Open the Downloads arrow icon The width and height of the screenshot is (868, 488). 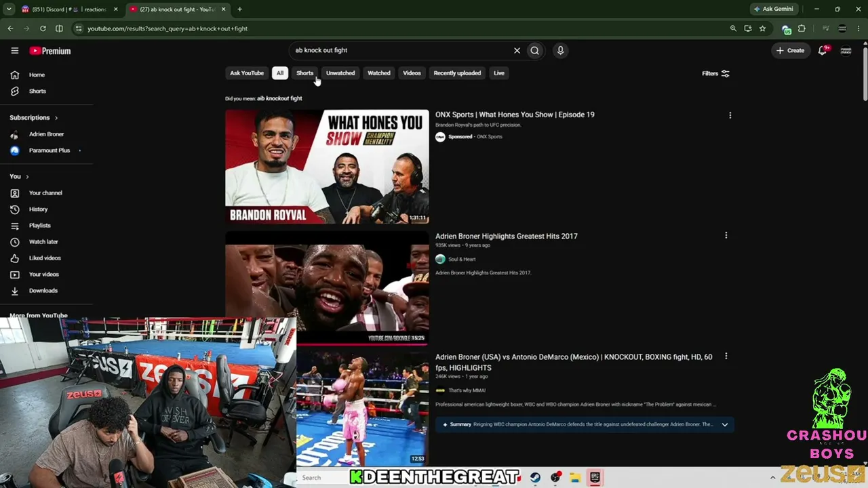point(15,291)
